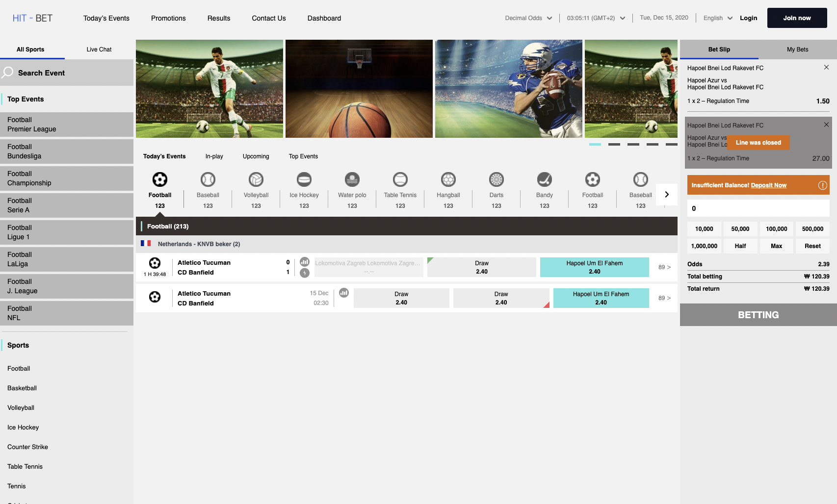Switch to the My Bets tab
The image size is (837, 504).
pos(797,50)
